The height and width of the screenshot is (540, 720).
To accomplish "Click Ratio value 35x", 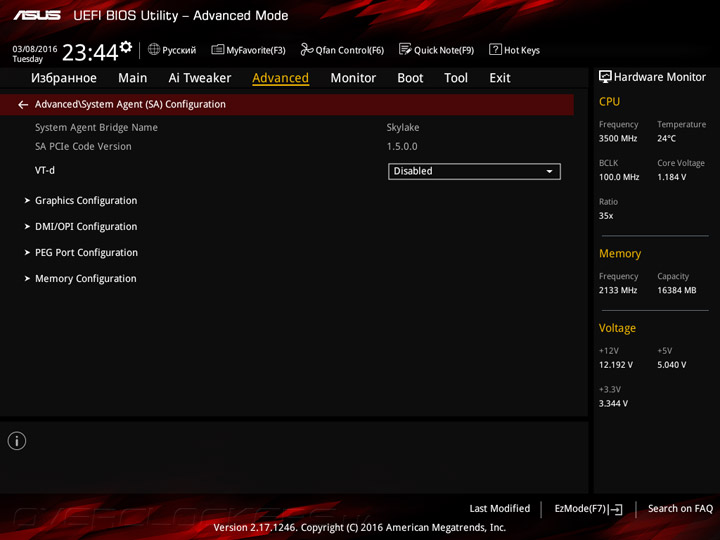I will click(x=606, y=216).
